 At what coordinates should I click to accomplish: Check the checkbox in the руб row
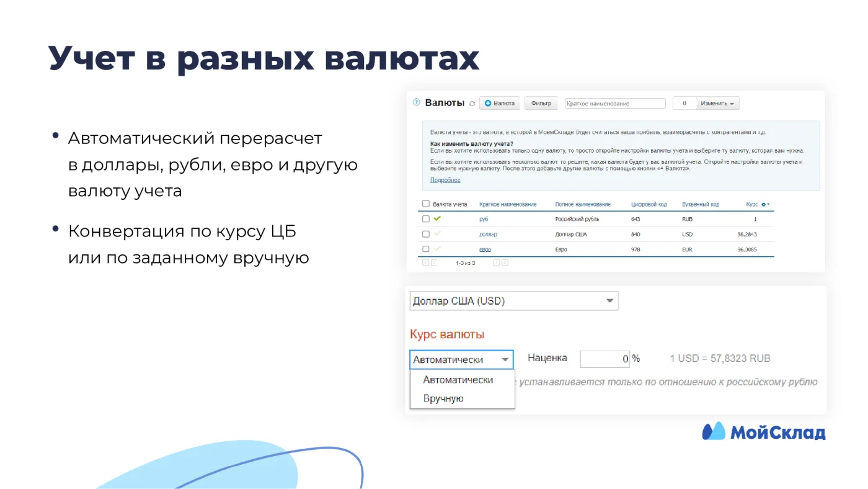425,219
